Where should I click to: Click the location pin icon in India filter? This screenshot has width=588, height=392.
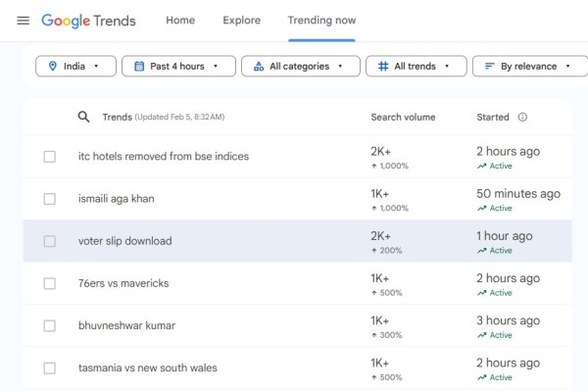(x=53, y=66)
